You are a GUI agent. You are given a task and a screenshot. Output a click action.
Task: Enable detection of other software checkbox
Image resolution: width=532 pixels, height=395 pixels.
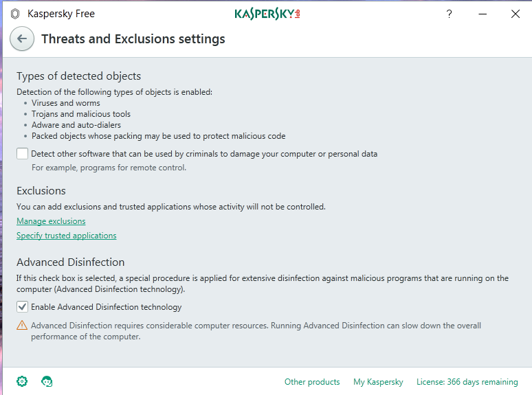[23, 154]
